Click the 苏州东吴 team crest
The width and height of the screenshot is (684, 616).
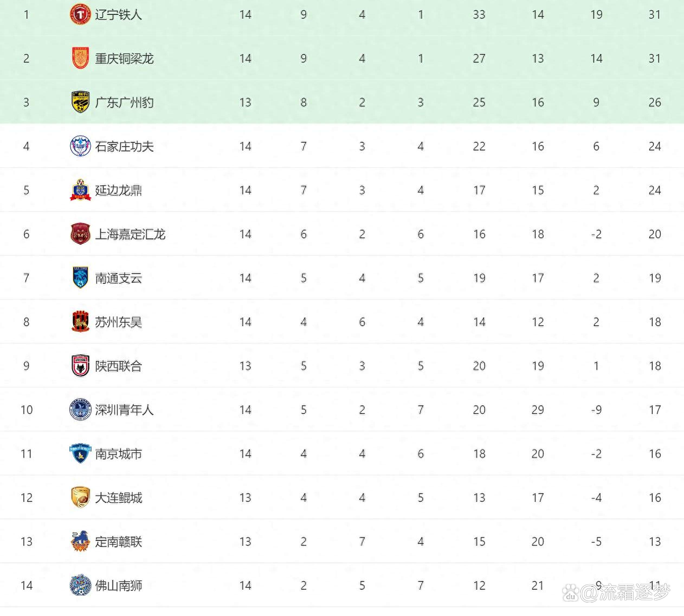click(x=80, y=322)
